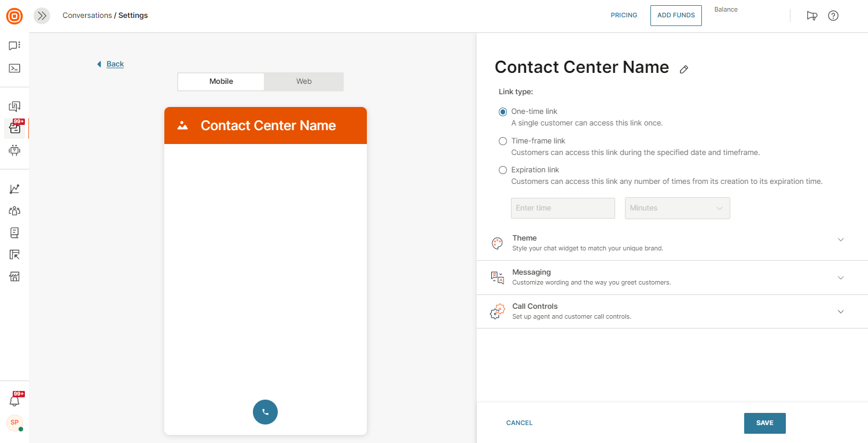
Task: Click the pencil edit name icon
Action: [684, 69]
